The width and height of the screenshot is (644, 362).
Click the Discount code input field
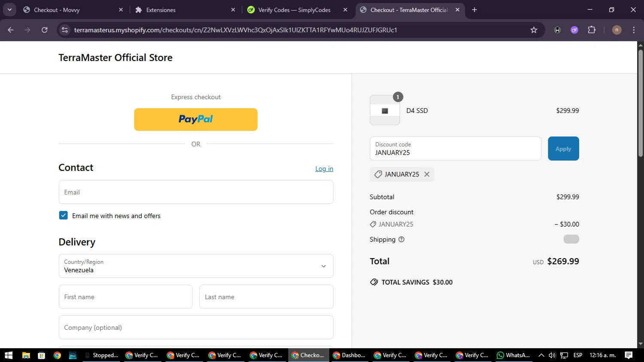tap(456, 149)
